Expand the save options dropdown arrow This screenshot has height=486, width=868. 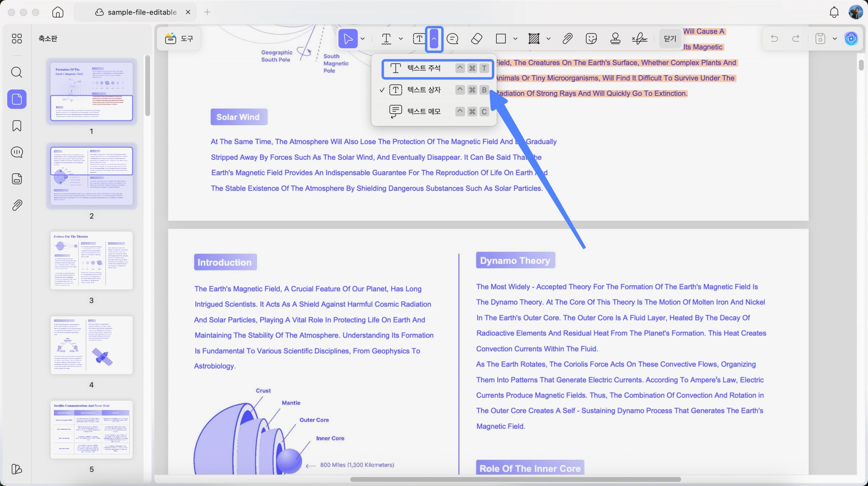(x=835, y=39)
